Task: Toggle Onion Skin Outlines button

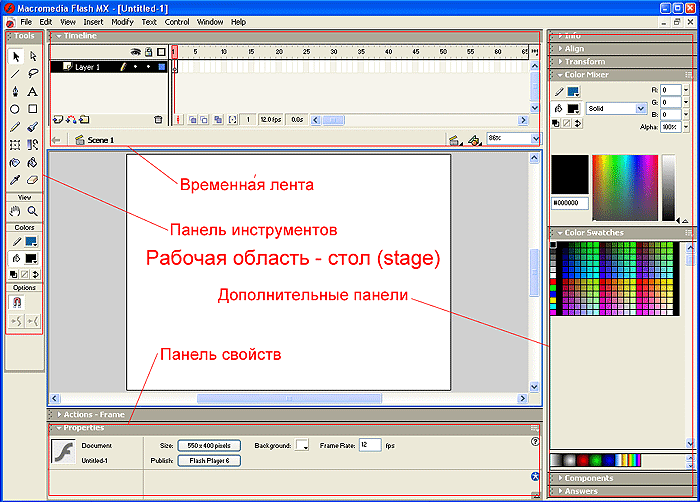Action: pos(204,120)
